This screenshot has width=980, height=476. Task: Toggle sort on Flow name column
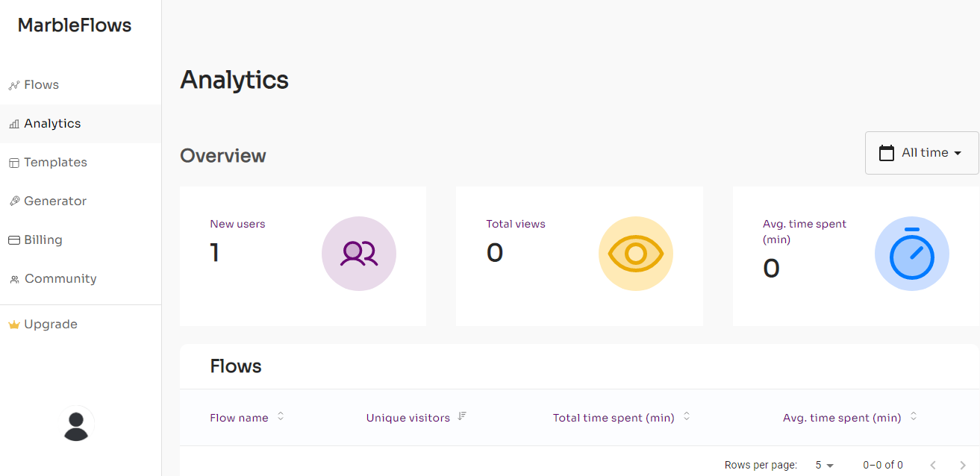tap(281, 416)
